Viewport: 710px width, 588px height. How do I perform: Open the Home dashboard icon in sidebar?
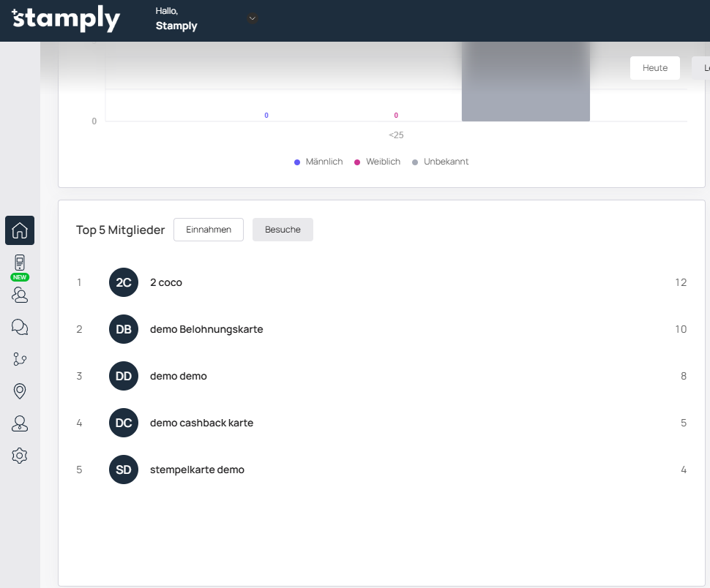20,230
